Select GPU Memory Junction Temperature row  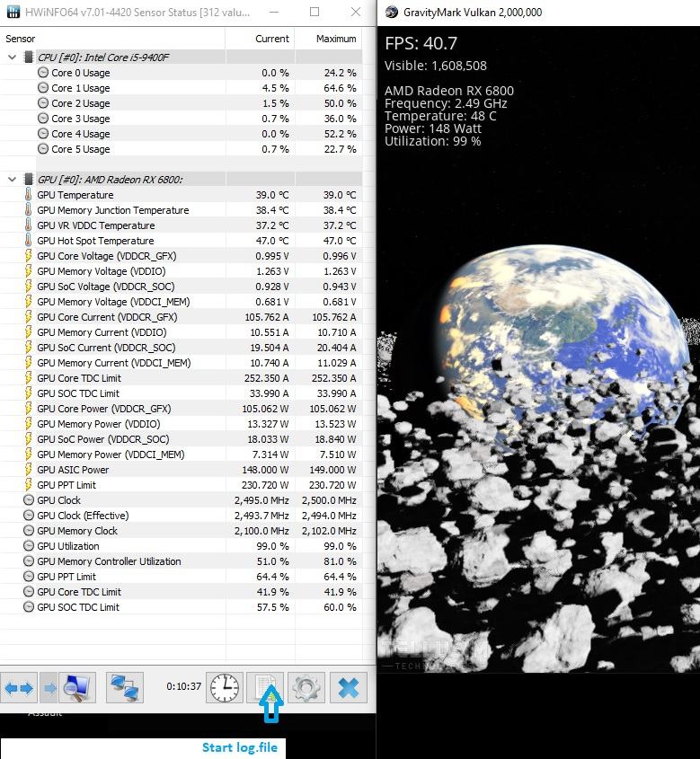pos(181,210)
